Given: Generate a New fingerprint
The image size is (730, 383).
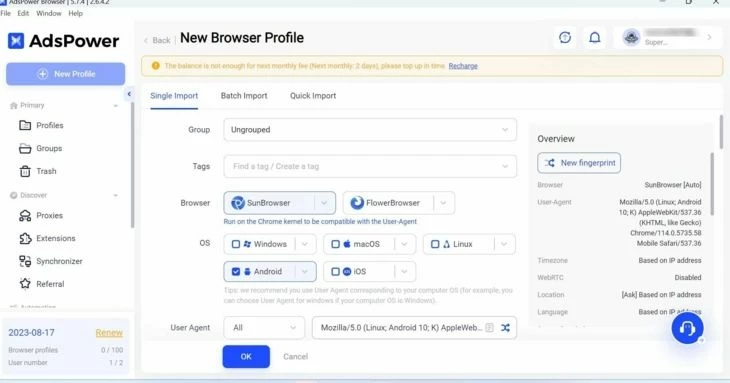Looking at the screenshot, I should [x=579, y=163].
